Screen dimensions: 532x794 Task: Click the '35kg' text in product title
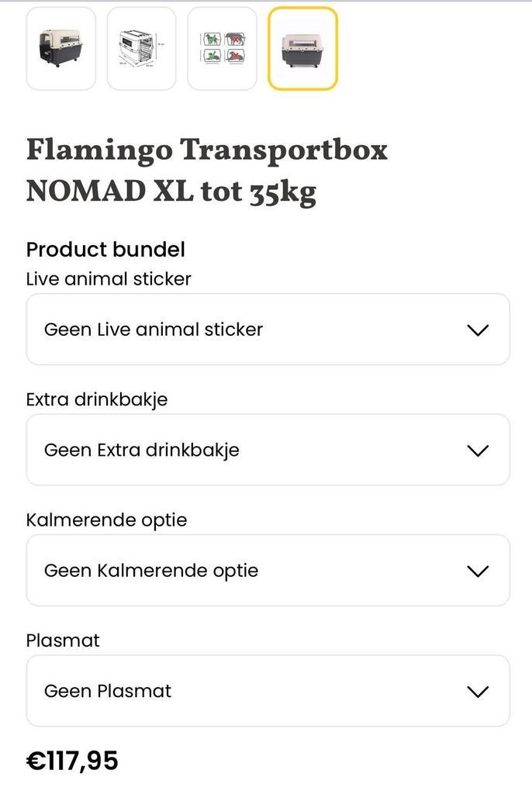[x=282, y=192]
